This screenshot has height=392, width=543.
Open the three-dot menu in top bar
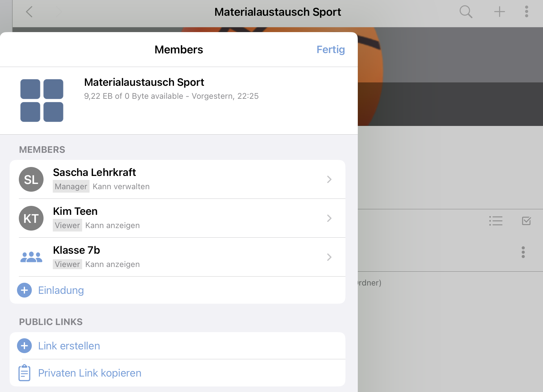point(526,12)
